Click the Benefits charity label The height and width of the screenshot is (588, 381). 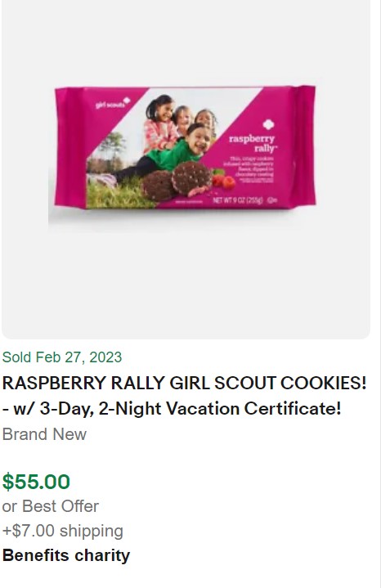[x=66, y=555]
